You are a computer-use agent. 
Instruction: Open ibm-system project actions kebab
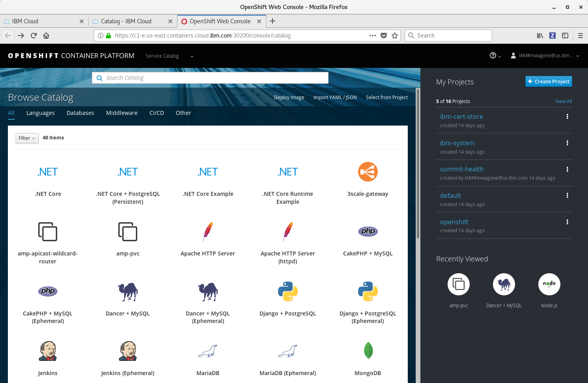click(567, 143)
